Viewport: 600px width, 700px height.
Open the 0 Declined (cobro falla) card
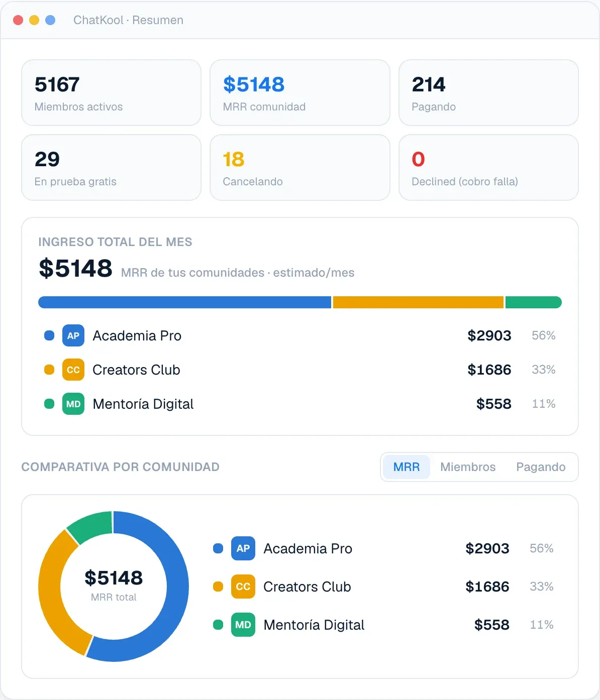click(x=488, y=167)
